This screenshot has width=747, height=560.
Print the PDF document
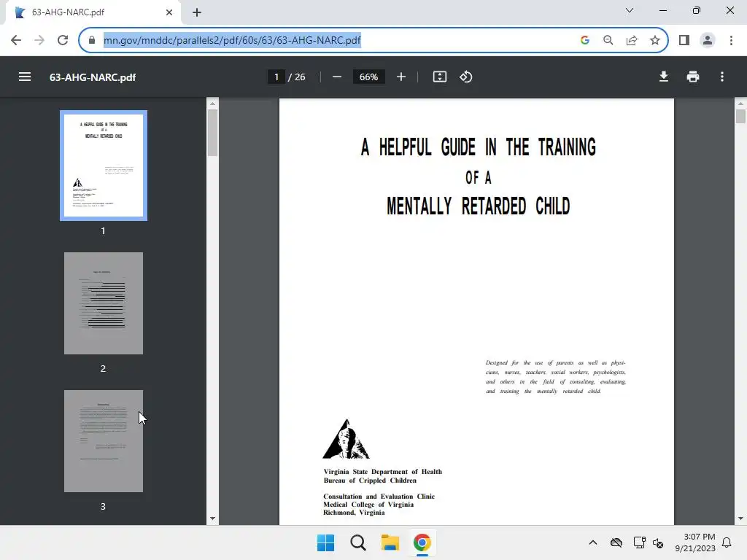(693, 77)
